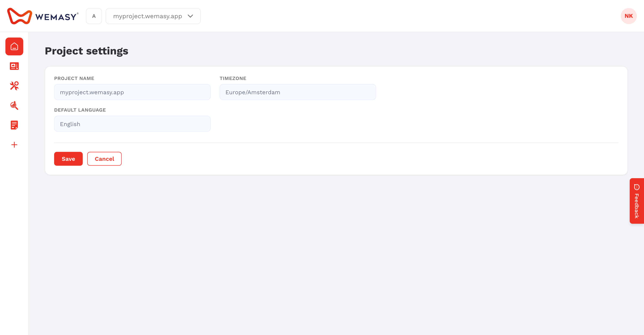Click the 'DEFAULT LANGUAGE' label

[80, 110]
